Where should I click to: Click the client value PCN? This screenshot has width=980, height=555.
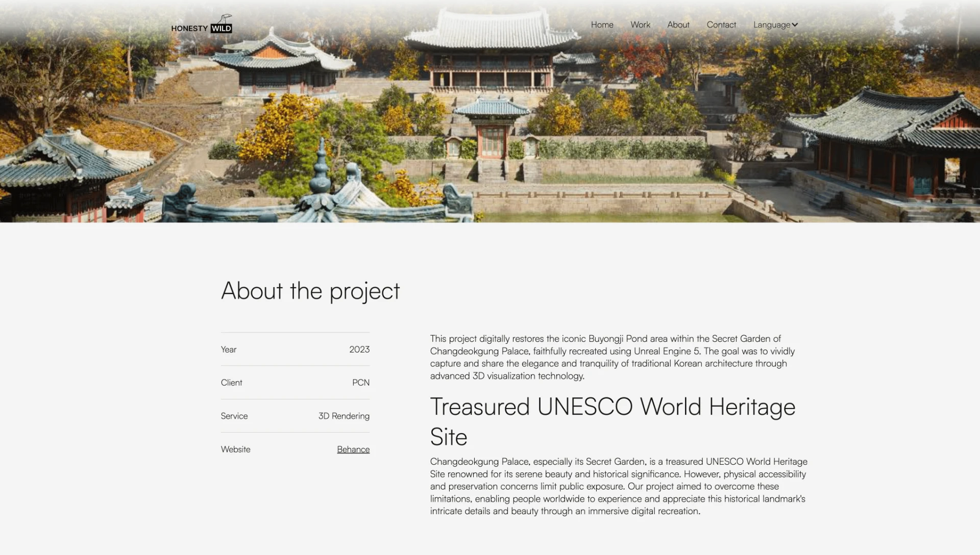[361, 383]
